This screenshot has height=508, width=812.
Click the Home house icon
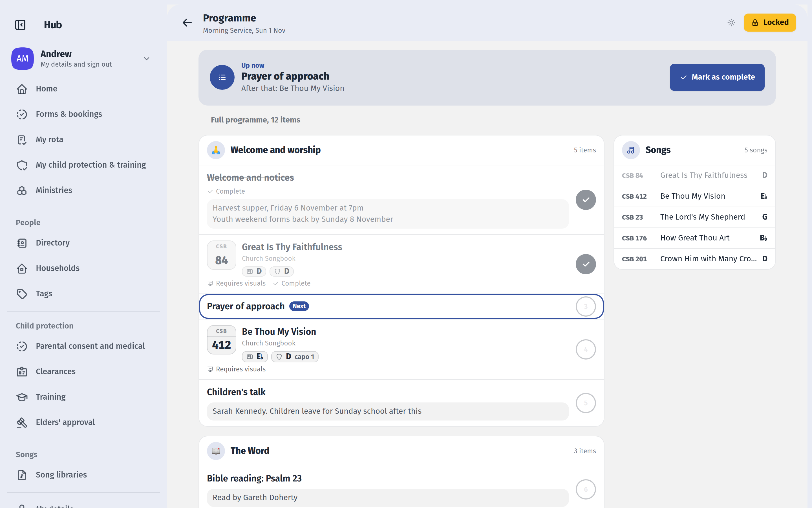pyautogui.click(x=22, y=89)
